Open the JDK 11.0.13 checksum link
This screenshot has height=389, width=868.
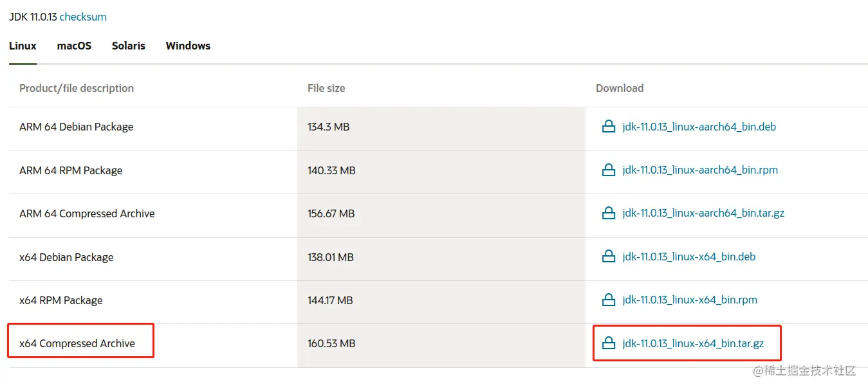pos(83,17)
